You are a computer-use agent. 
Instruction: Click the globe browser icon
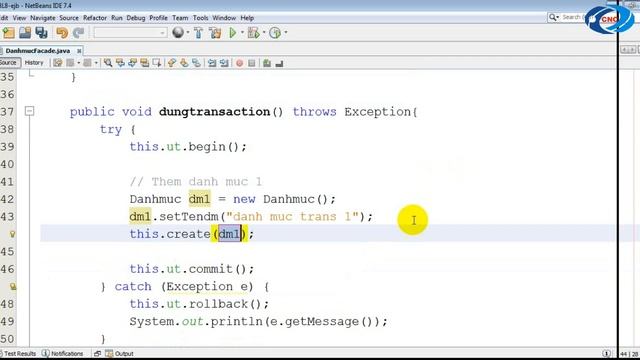[178, 33]
